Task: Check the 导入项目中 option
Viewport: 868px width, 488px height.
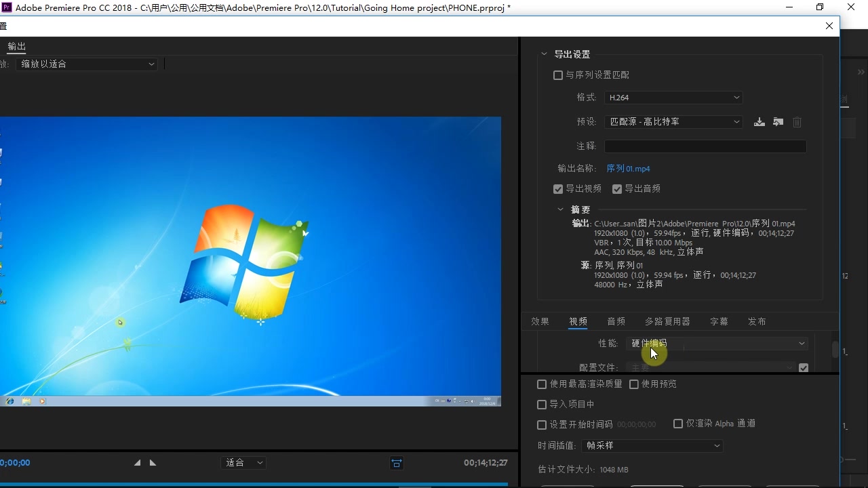Action: [542, 405]
